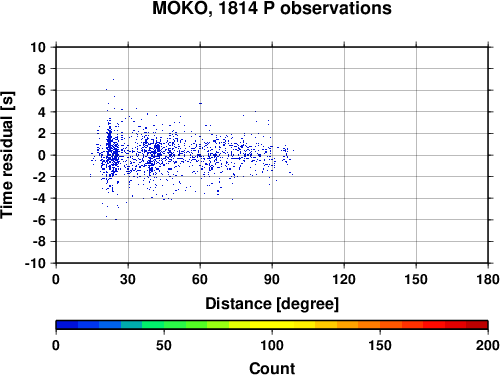Click the dark red end of the colorbar

(x=477, y=325)
